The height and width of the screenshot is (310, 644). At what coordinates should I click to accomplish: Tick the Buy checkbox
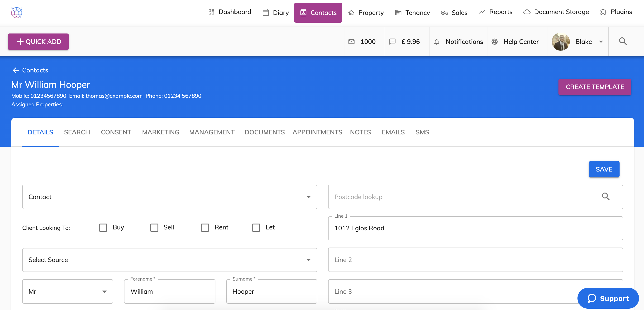point(103,227)
